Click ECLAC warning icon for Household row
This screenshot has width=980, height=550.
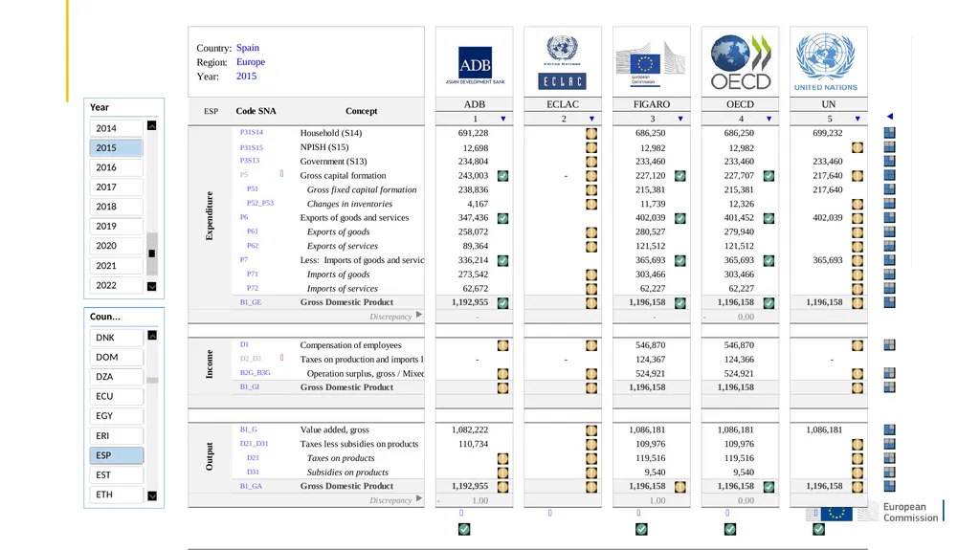tap(591, 133)
